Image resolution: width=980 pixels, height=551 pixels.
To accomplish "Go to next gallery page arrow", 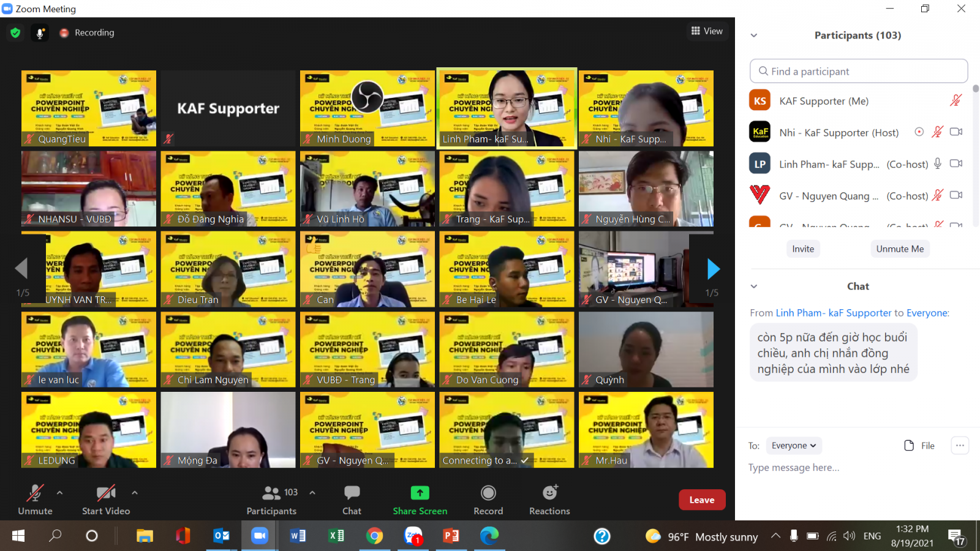I will click(x=713, y=269).
